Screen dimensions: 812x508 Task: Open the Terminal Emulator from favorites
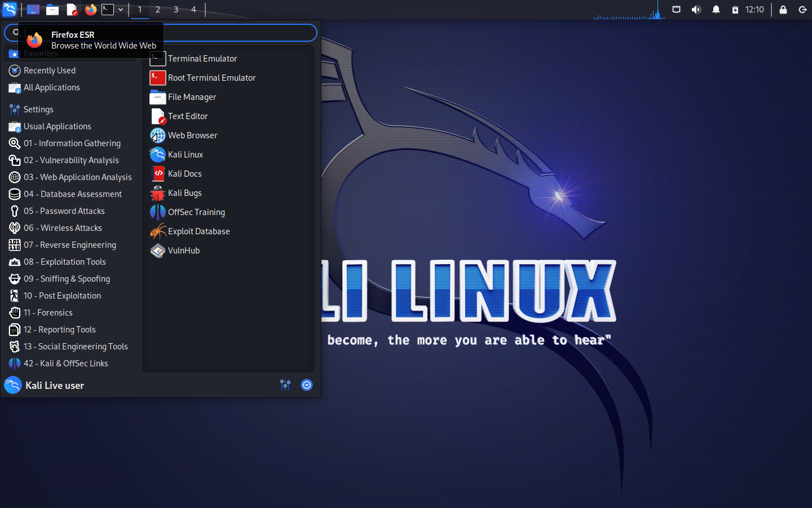[x=202, y=58]
